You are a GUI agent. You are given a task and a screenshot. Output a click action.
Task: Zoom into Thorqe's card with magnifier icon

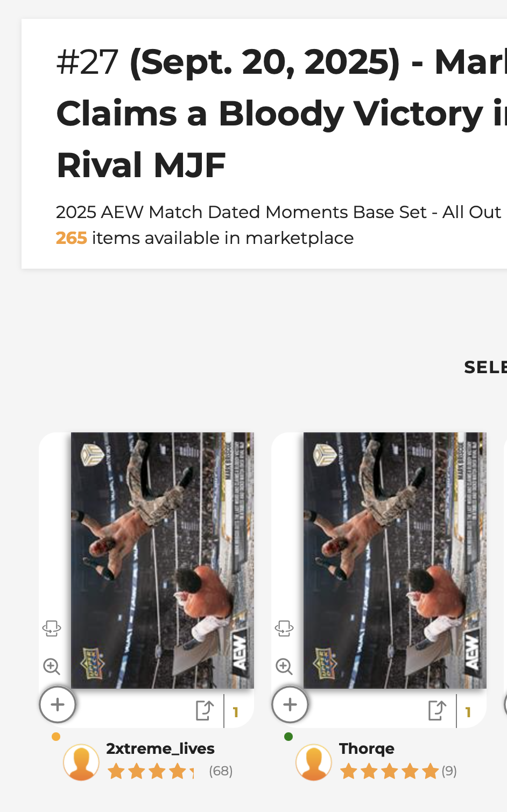[x=284, y=667]
